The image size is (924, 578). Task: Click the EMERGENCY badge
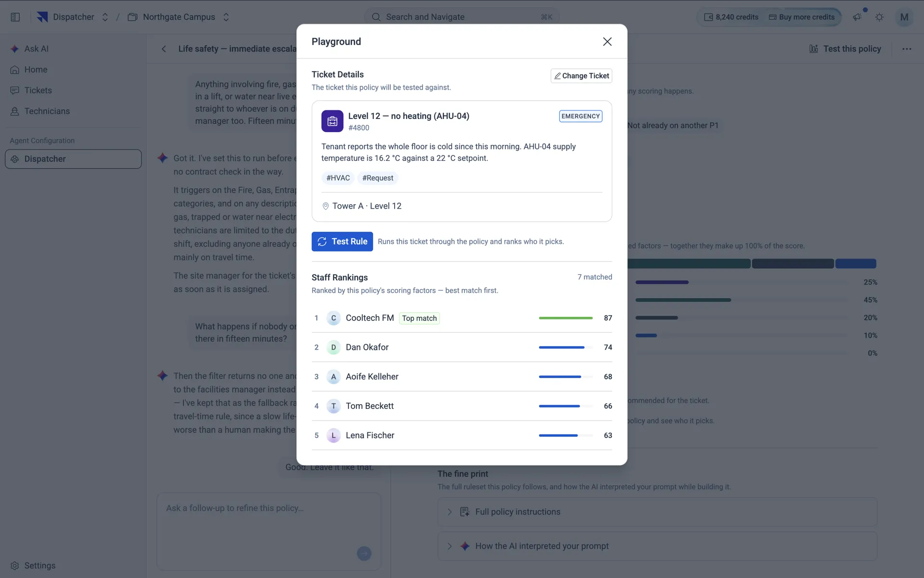click(580, 116)
